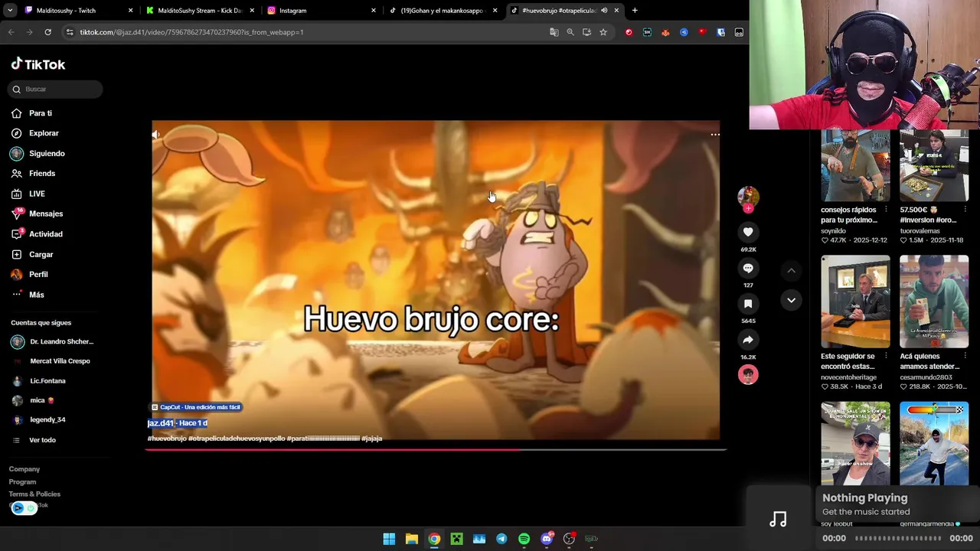Image resolution: width=980 pixels, height=551 pixels.
Task: Open the jaz.d41 username link
Action: (160, 423)
